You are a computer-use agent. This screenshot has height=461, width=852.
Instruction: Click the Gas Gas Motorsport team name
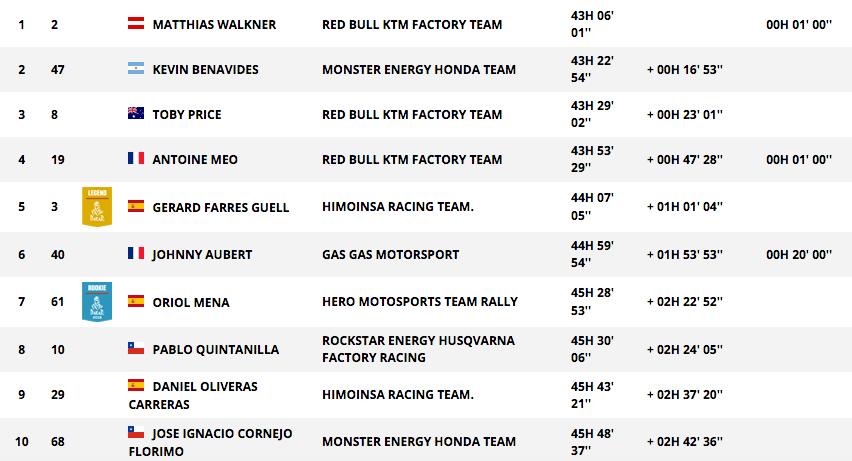coord(391,254)
